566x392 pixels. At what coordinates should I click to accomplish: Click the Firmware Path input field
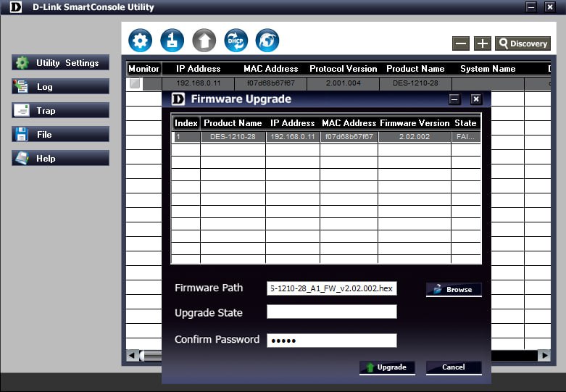[332, 288]
